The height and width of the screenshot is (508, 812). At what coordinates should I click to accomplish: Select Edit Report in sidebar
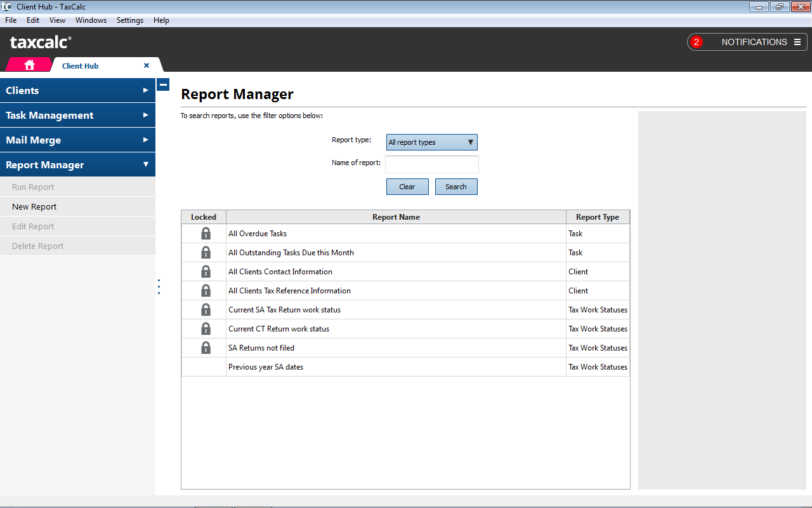(77, 226)
